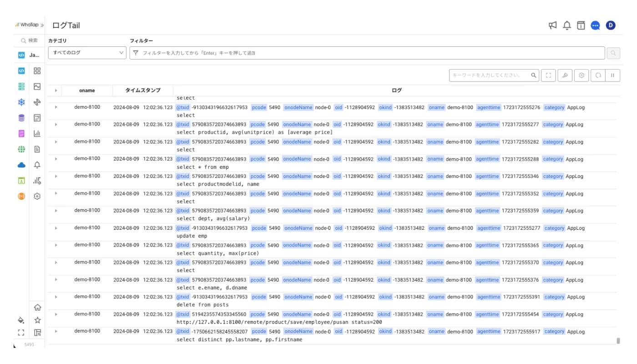The height and width of the screenshot is (364, 637).
Task: Open the user profile avatar D
Action: [611, 25]
